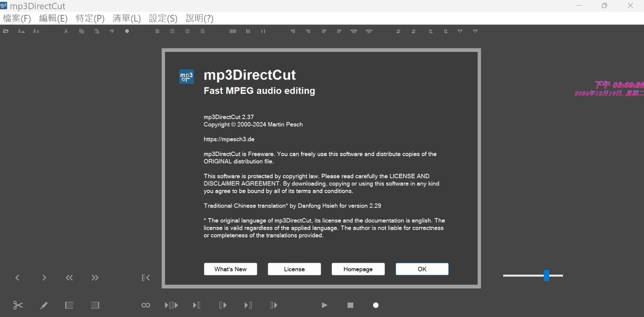Click the OK button in About dialog
The height and width of the screenshot is (317, 644).
tap(422, 269)
